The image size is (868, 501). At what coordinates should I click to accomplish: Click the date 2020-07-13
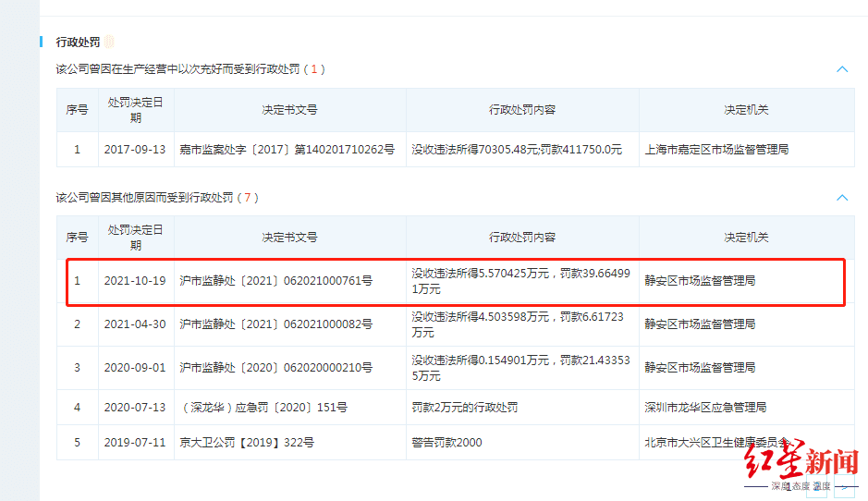(x=135, y=408)
